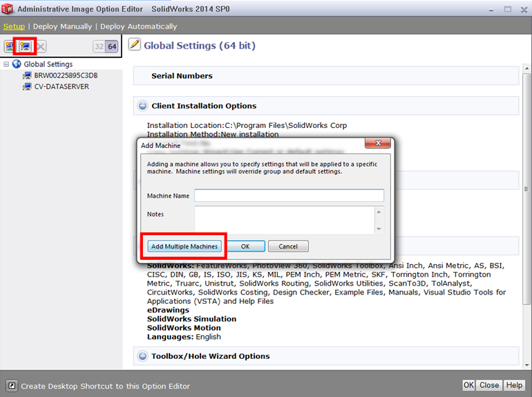This screenshot has width=532, height=397.
Task: Click Create Desktop Shortcut to this Option Editor
Action: (106, 386)
